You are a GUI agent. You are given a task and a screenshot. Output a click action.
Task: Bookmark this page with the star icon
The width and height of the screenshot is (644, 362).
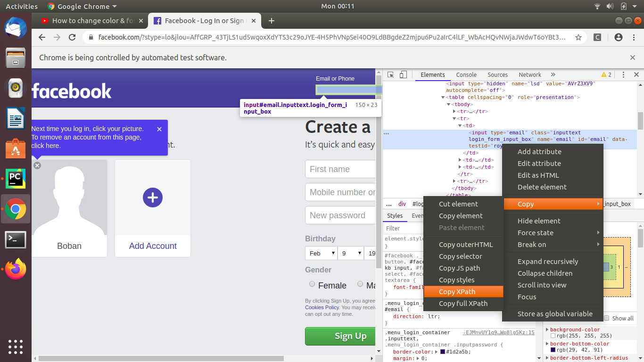[x=578, y=37]
